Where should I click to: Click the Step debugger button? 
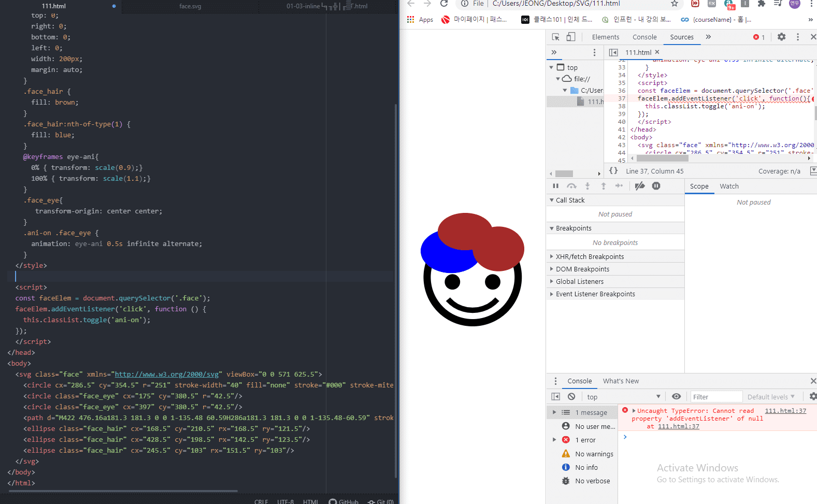click(x=619, y=186)
